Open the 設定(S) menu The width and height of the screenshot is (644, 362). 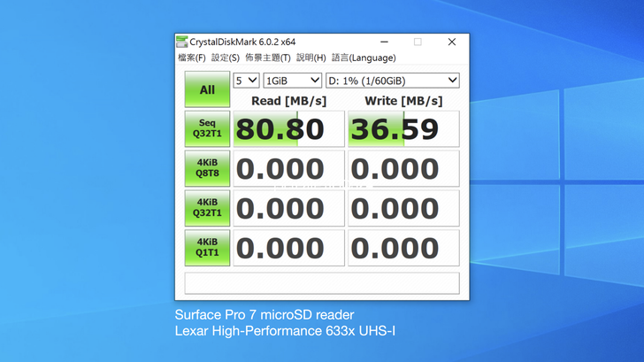click(x=226, y=58)
